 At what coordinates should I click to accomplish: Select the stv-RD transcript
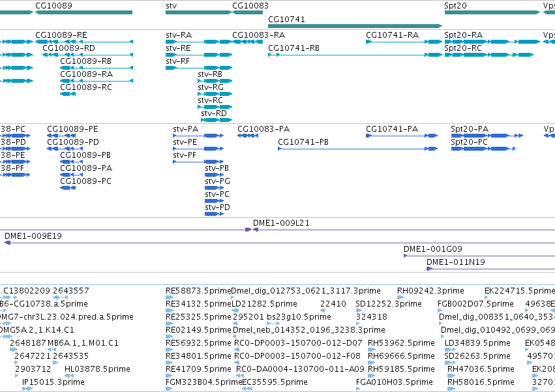point(217,120)
